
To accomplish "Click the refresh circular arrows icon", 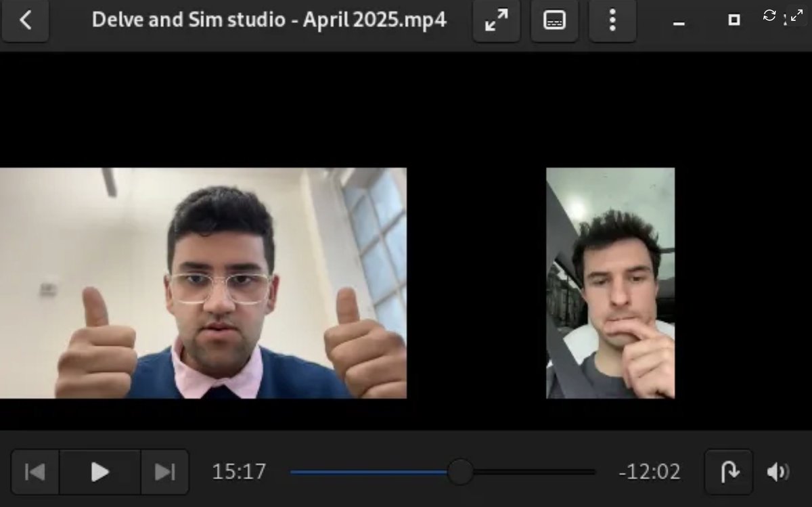I will tap(769, 15).
